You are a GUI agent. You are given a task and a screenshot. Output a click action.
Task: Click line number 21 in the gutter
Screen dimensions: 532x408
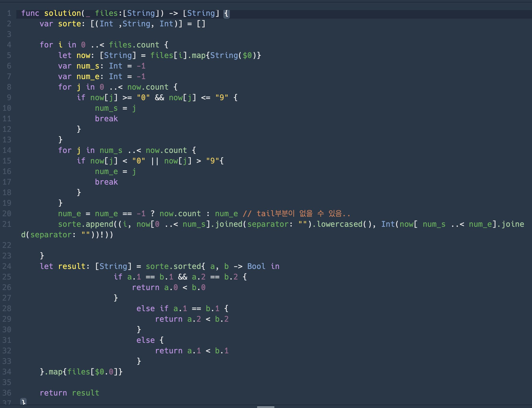pyautogui.click(x=7, y=224)
